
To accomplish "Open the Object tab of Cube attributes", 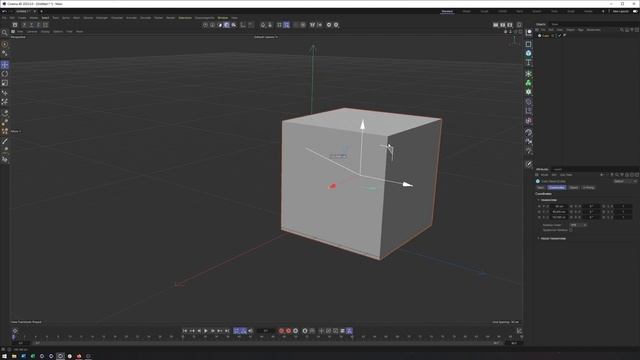I will [x=573, y=188].
